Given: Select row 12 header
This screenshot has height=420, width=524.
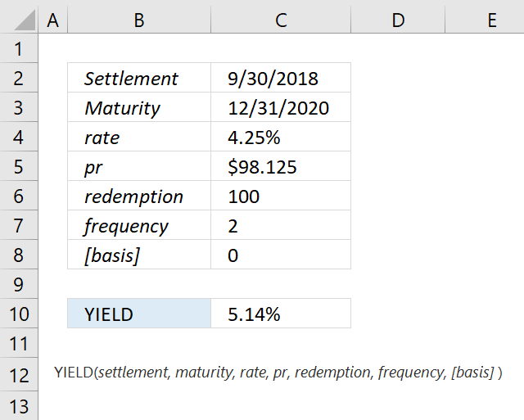Looking at the screenshot, I should pyautogui.click(x=20, y=375).
